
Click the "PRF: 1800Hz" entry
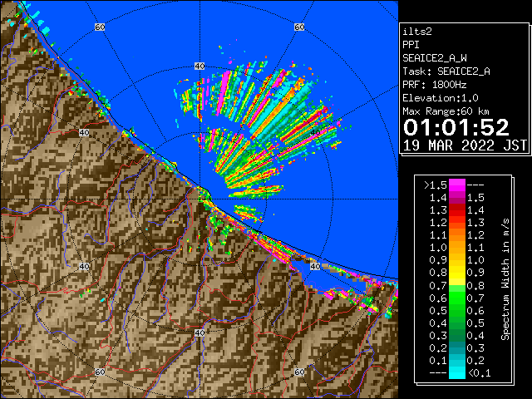435,85
